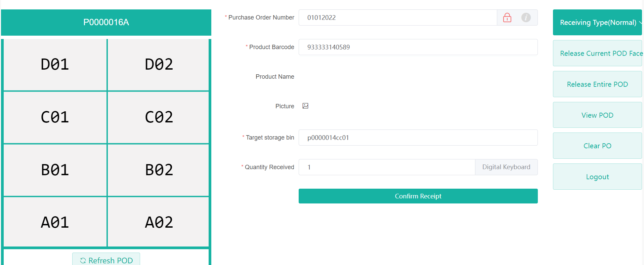Click the broken picture thumbnail icon
644x265 pixels.
click(x=305, y=106)
